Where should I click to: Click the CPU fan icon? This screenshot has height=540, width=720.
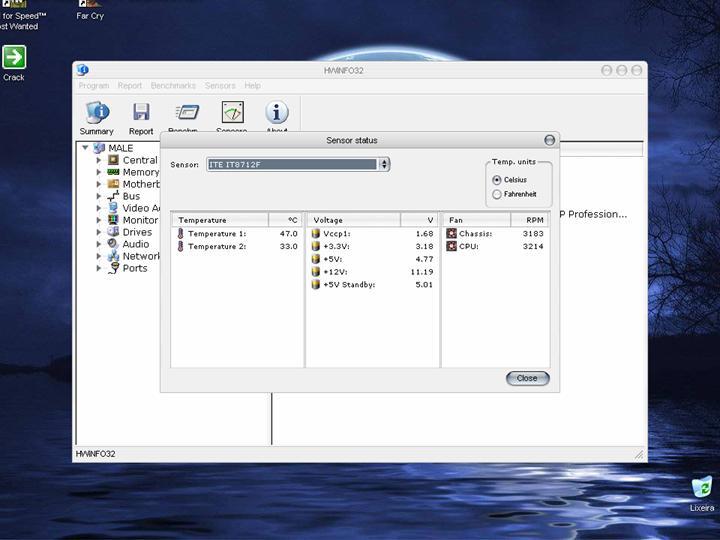(x=451, y=246)
